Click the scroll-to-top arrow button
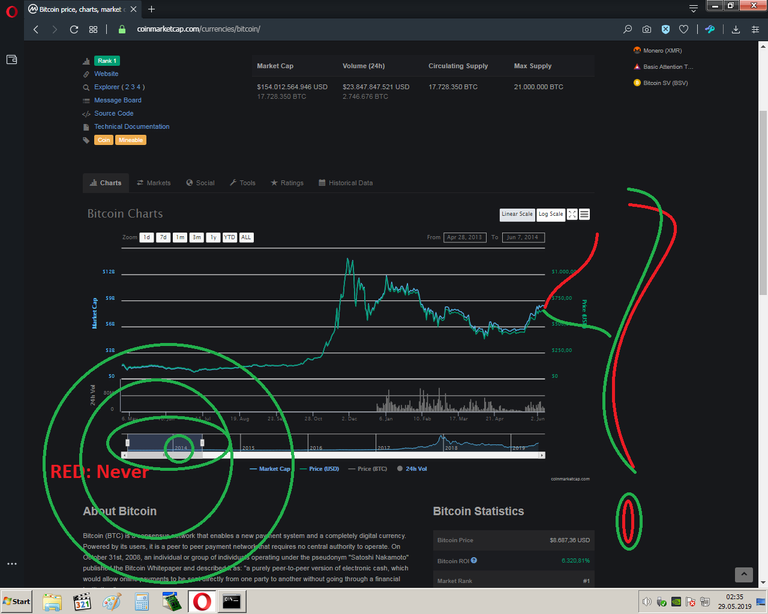Image resolution: width=768 pixels, height=614 pixels. [744, 574]
